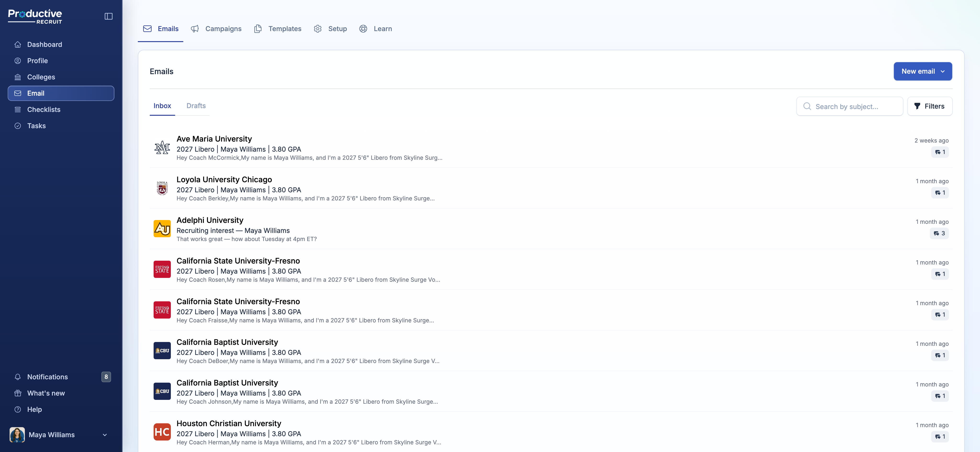Open the Colleges building icon
980x452 pixels.
[x=17, y=77]
